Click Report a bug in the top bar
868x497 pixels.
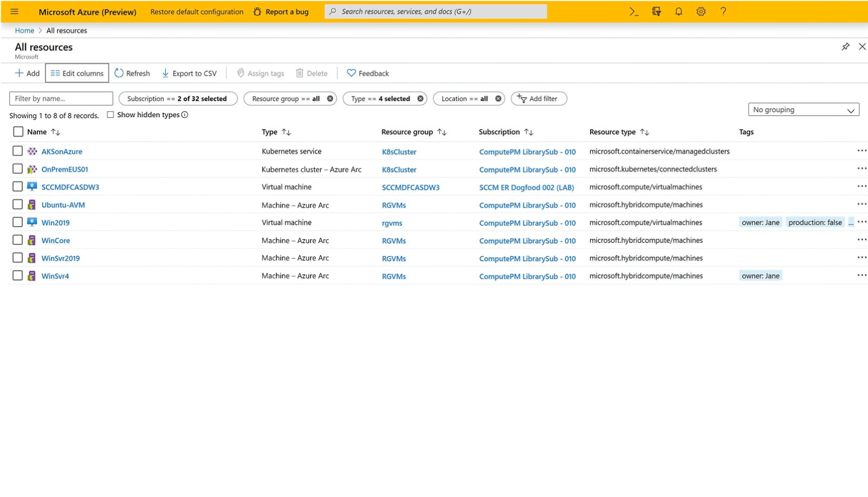pyautogui.click(x=281, y=11)
